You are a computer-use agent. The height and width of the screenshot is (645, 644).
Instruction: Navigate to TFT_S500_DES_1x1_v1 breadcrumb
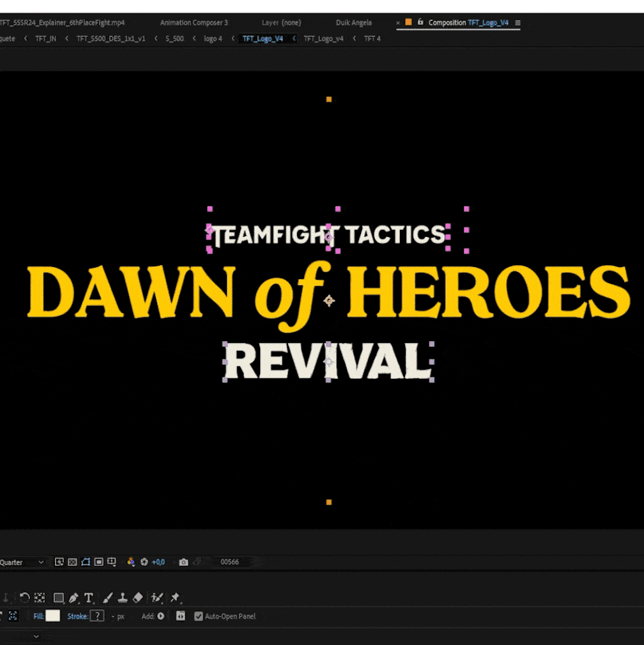111,39
